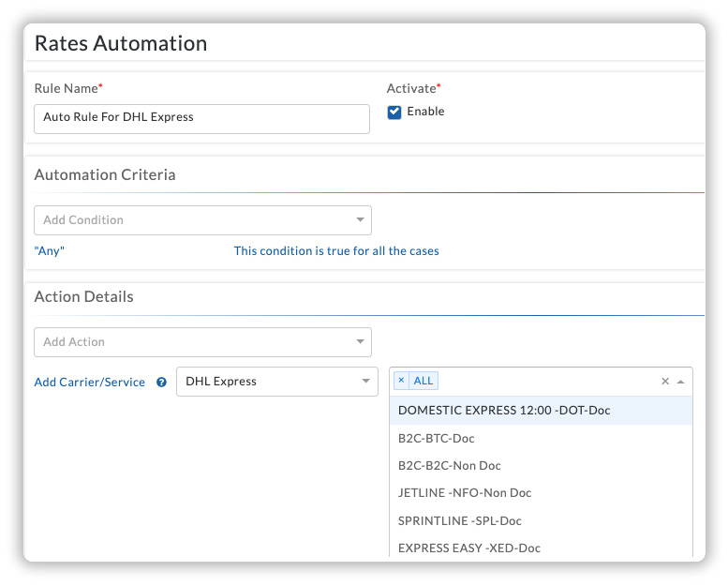Viewport: 728px width, 586px height.
Task: Click the "Any" condition link
Action: click(x=50, y=251)
